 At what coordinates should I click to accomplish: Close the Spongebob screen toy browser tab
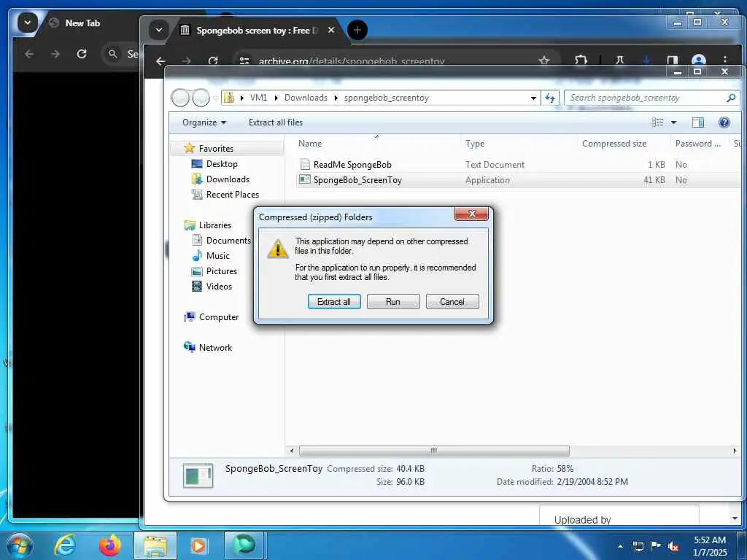(331, 30)
